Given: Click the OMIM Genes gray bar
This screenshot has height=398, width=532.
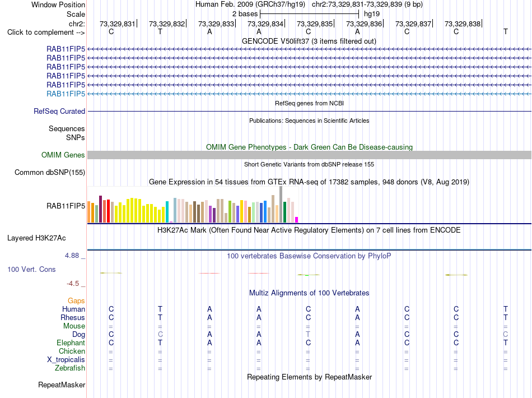Looking at the screenshot, I should pos(309,155).
